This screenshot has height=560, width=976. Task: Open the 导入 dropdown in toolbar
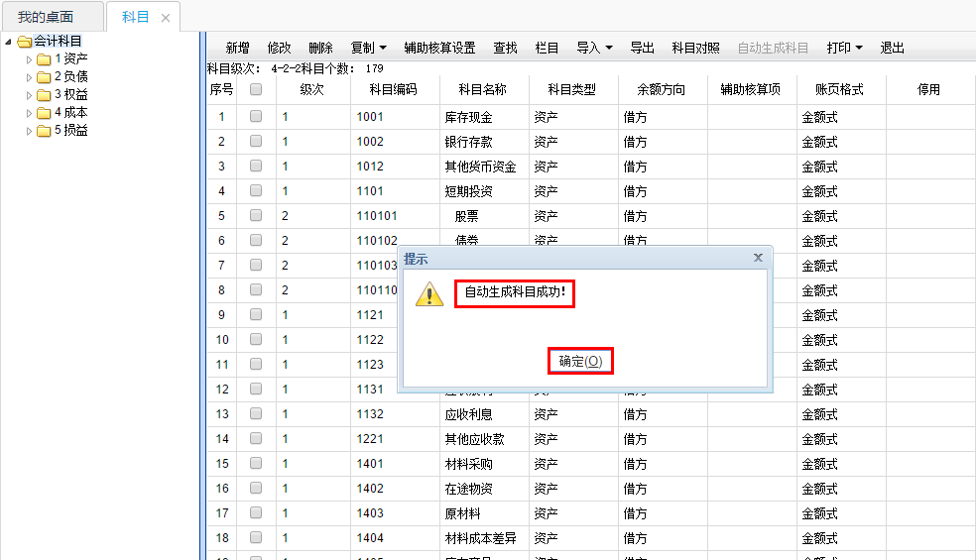594,48
